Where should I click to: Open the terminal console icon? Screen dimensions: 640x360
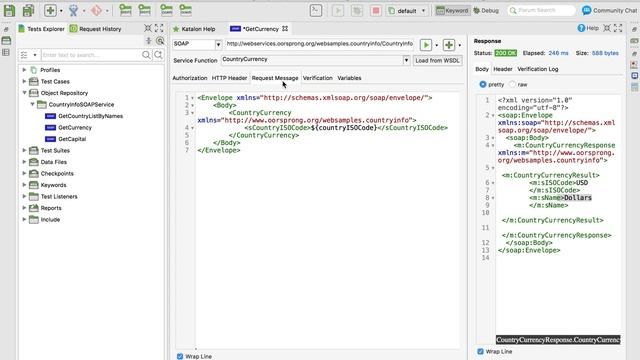(x=316, y=11)
